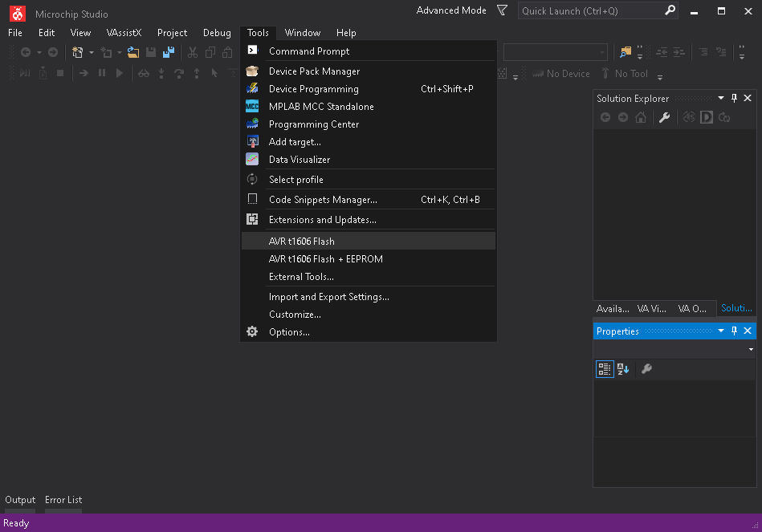Click the Comment Selection toolbar icon

pos(703,52)
